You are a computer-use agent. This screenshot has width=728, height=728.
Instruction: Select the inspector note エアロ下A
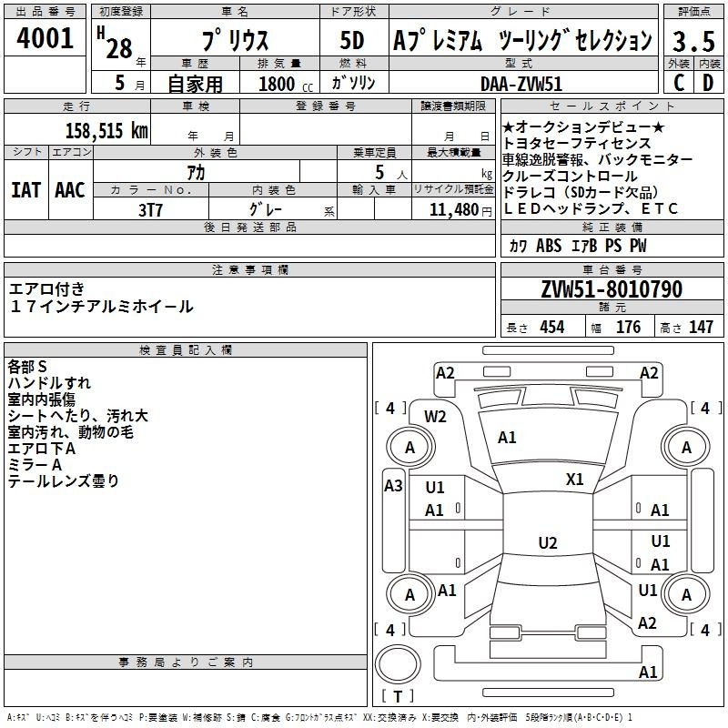[x=41, y=448]
